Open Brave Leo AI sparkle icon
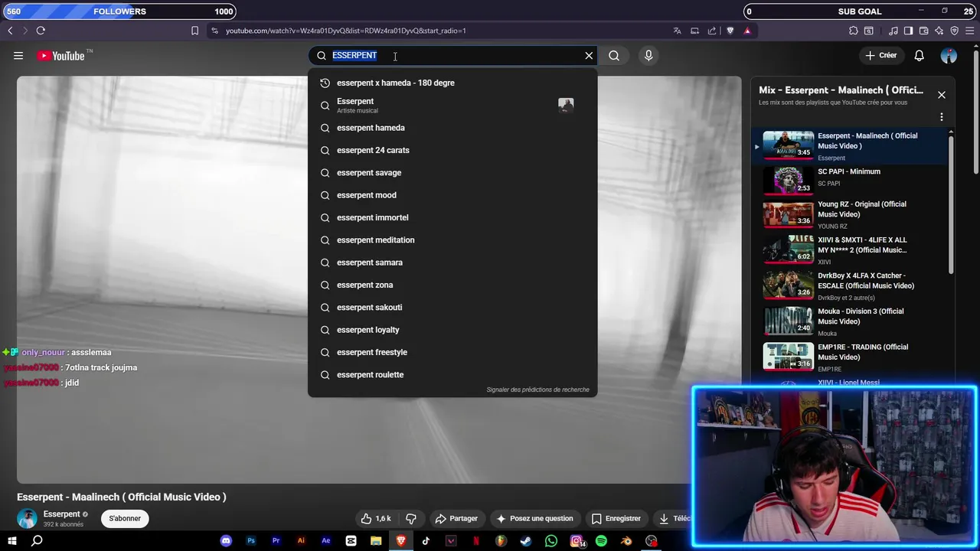This screenshot has height=551, width=980. pos(939,31)
